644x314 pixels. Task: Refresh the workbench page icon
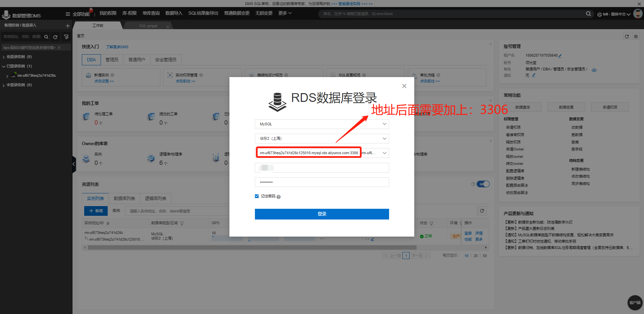coord(627,36)
